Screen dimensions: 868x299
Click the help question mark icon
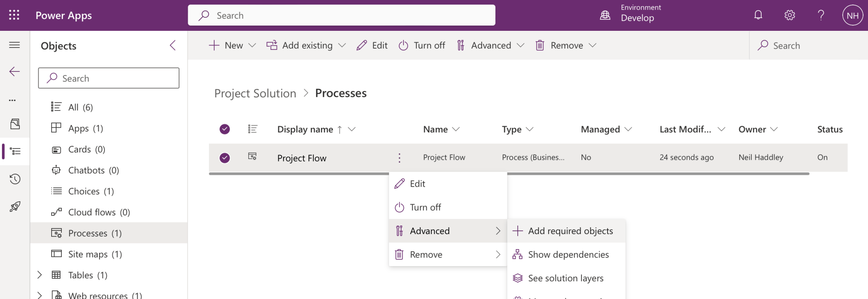pos(821,15)
